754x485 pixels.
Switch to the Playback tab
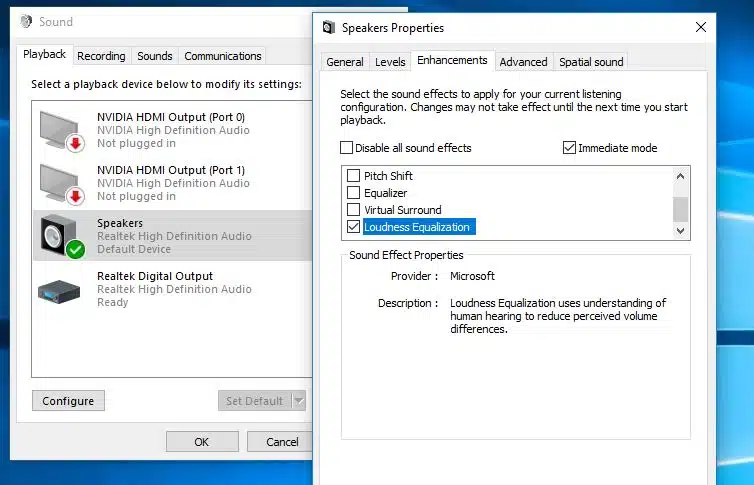(x=44, y=54)
